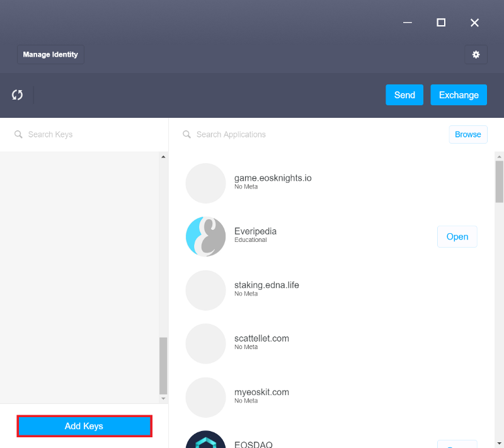The image size is (504, 448).
Task: Click the staking.edna.life placeholder avatar
Action: [206, 290]
